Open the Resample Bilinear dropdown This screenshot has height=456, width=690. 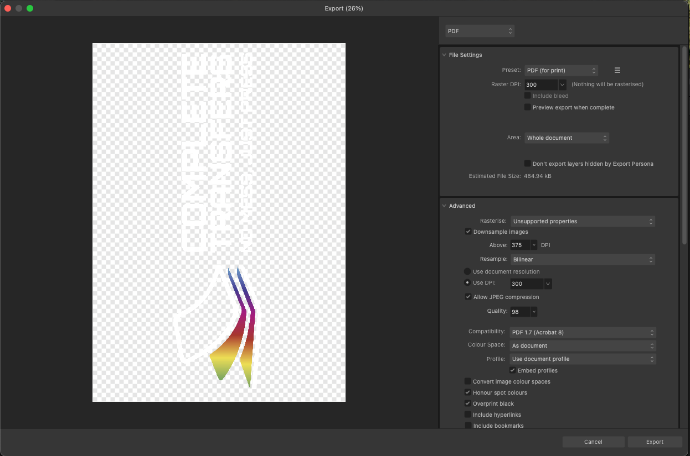[583, 260]
